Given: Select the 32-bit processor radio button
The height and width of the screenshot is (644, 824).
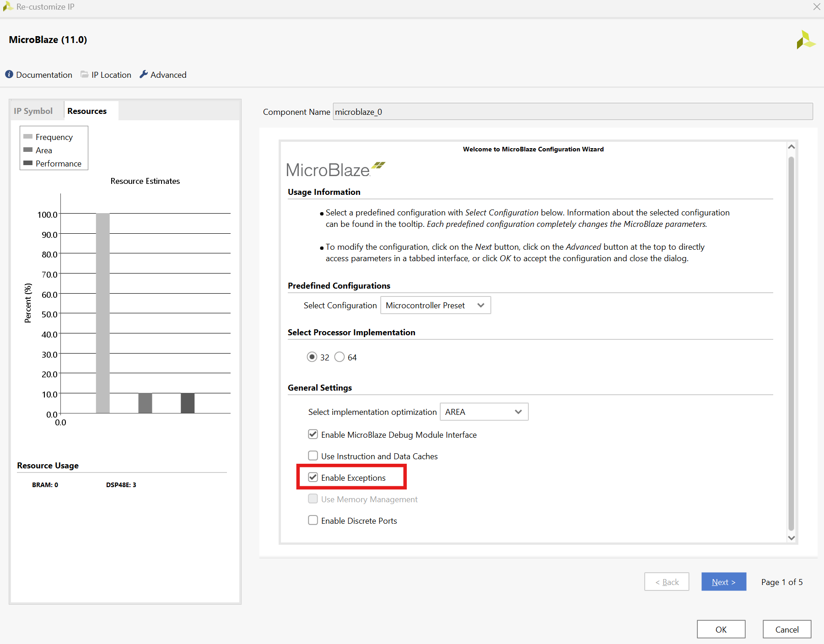Looking at the screenshot, I should point(312,357).
